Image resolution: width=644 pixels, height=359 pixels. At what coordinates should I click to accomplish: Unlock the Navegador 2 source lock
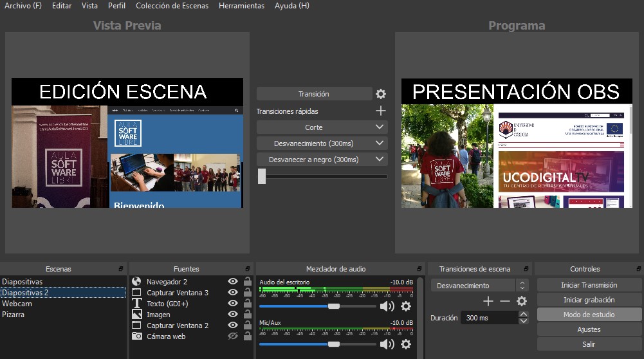(248, 282)
